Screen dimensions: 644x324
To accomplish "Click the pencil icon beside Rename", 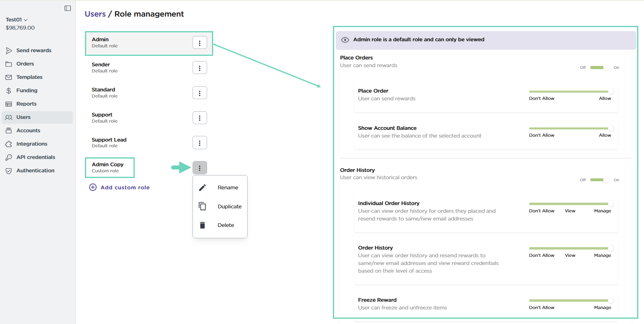I will pos(203,187).
